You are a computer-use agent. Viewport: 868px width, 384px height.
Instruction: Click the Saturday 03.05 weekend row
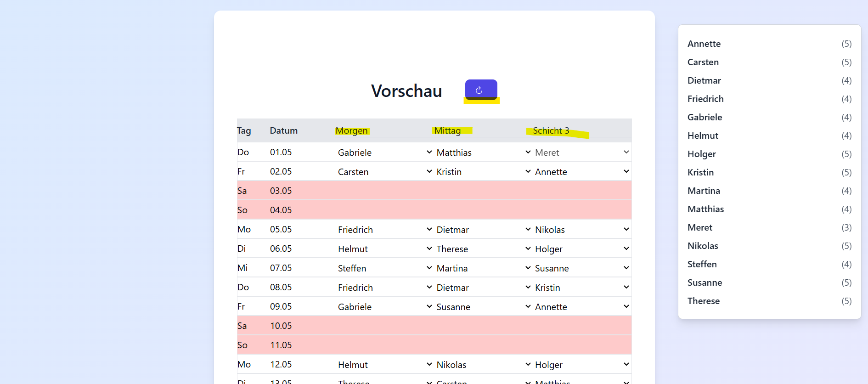[434, 191]
